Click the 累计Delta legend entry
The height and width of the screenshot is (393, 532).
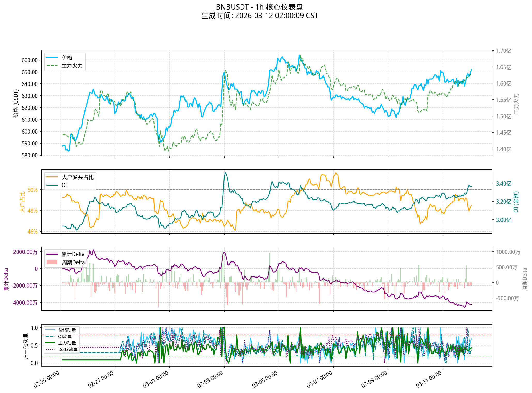tap(73, 254)
